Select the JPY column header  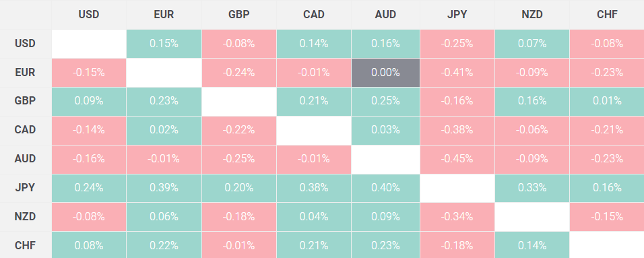(457, 14)
